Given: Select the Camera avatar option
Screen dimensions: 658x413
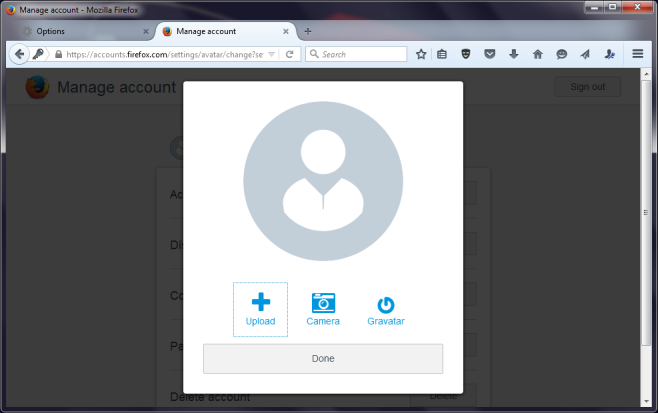Looking at the screenshot, I should (x=323, y=309).
